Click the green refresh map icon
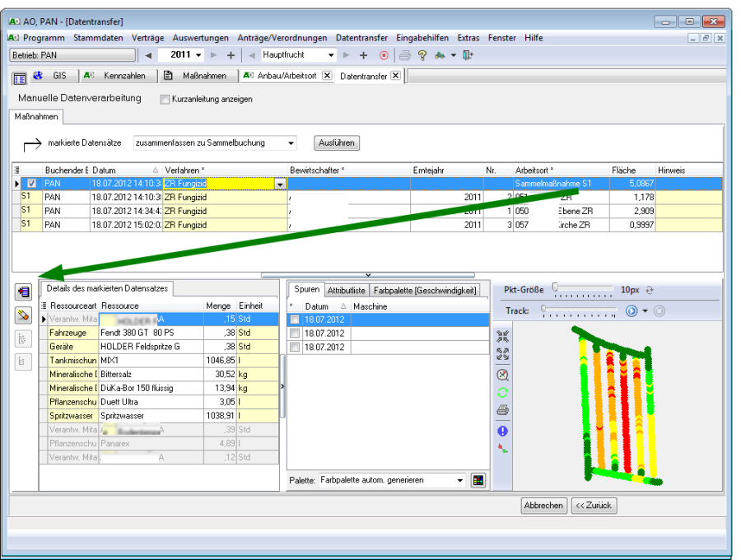This screenshot has height=560, width=741. 503,392
